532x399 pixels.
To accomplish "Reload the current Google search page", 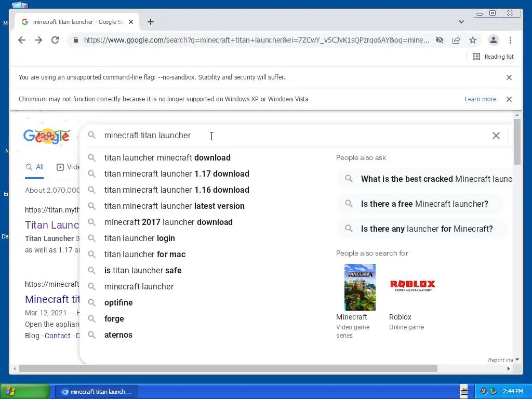I will 55,40.
